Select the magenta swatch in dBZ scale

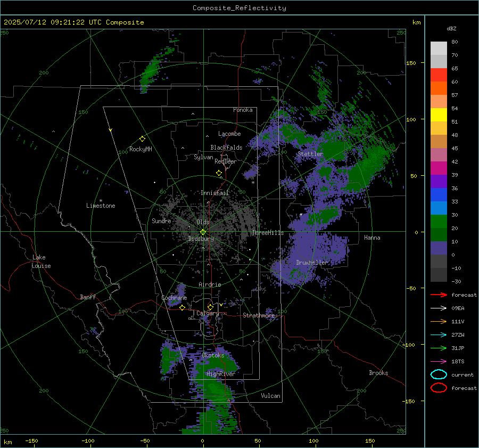point(439,168)
